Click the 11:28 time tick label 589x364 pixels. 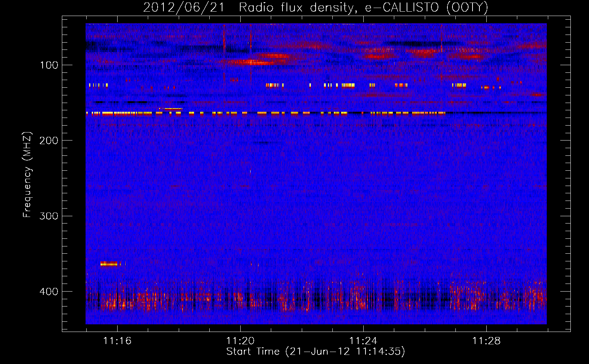click(486, 341)
